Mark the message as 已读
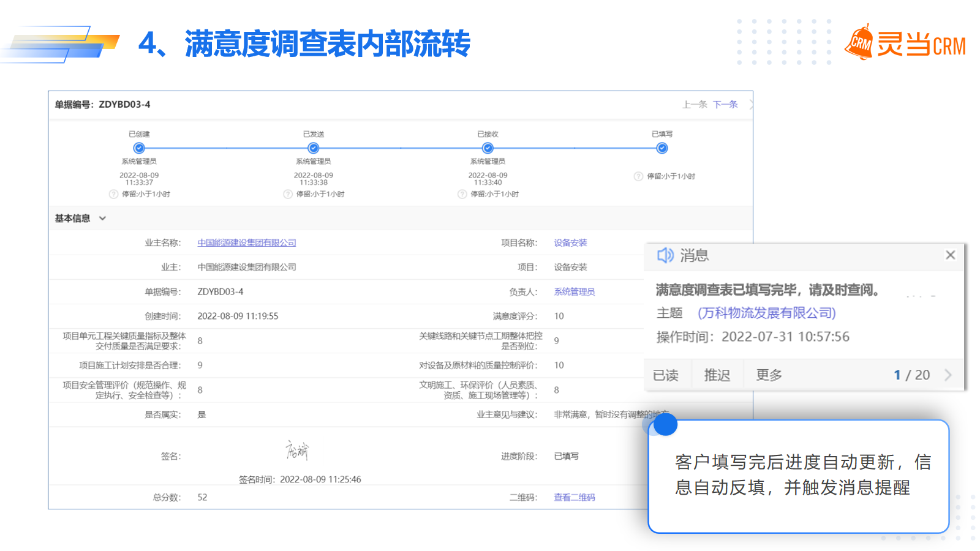The width and height of the screenshot is (980, 551). click(666, 375)
